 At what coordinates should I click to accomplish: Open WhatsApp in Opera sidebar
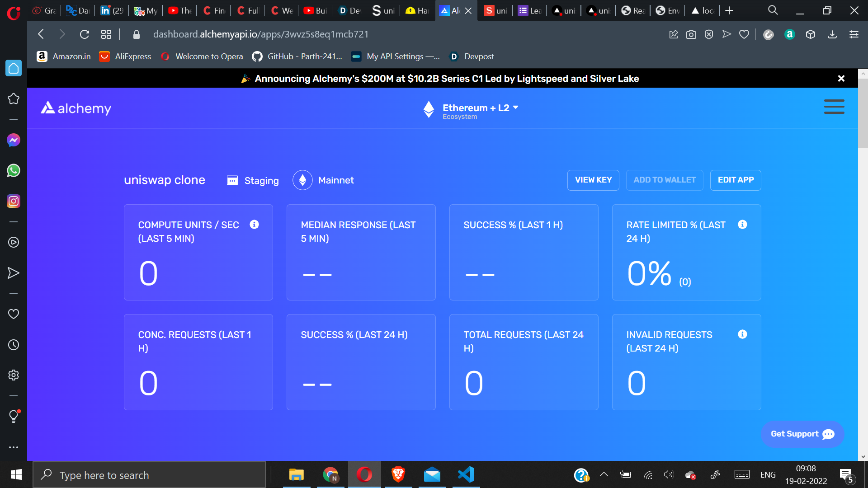[14, 170]
